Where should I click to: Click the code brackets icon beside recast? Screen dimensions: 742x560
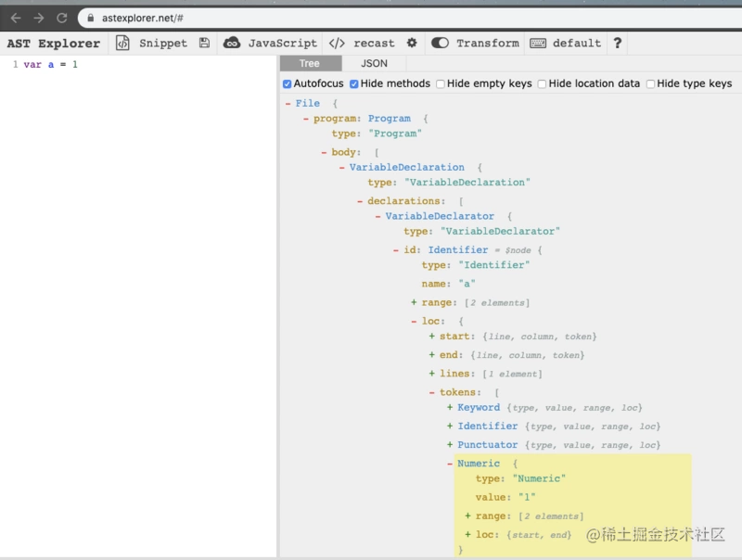(337, 43)
